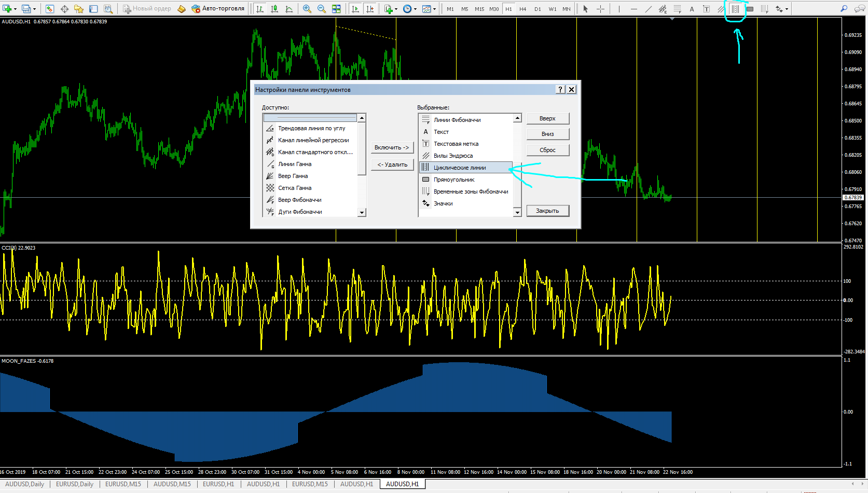Toggle chart auto-scroll icon
This screenshot has height=493, width=868.
(355, 9)
